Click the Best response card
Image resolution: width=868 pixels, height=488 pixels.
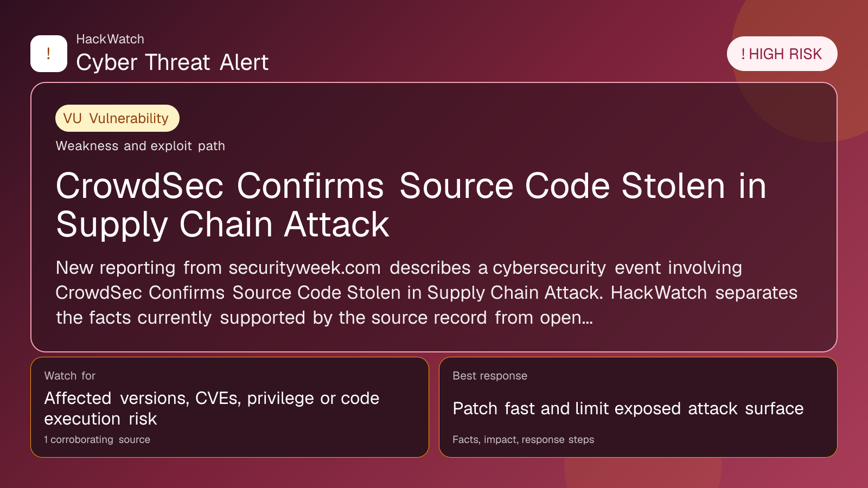(x=638, y=407)
